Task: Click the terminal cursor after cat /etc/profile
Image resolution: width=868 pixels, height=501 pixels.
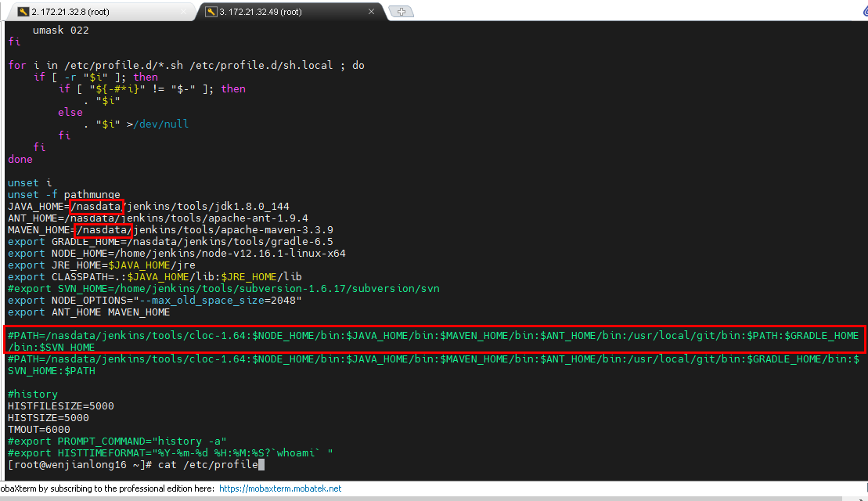Action: click(262, 465)
